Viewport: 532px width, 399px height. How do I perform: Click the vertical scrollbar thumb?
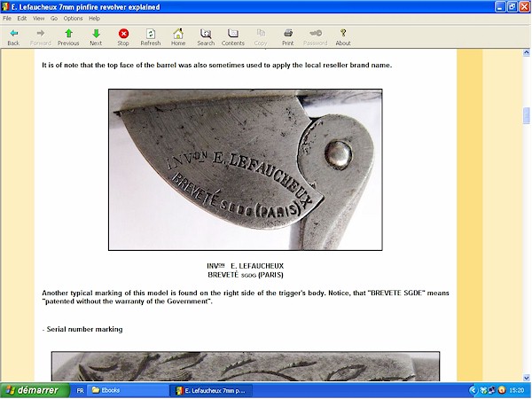[526, 115]
